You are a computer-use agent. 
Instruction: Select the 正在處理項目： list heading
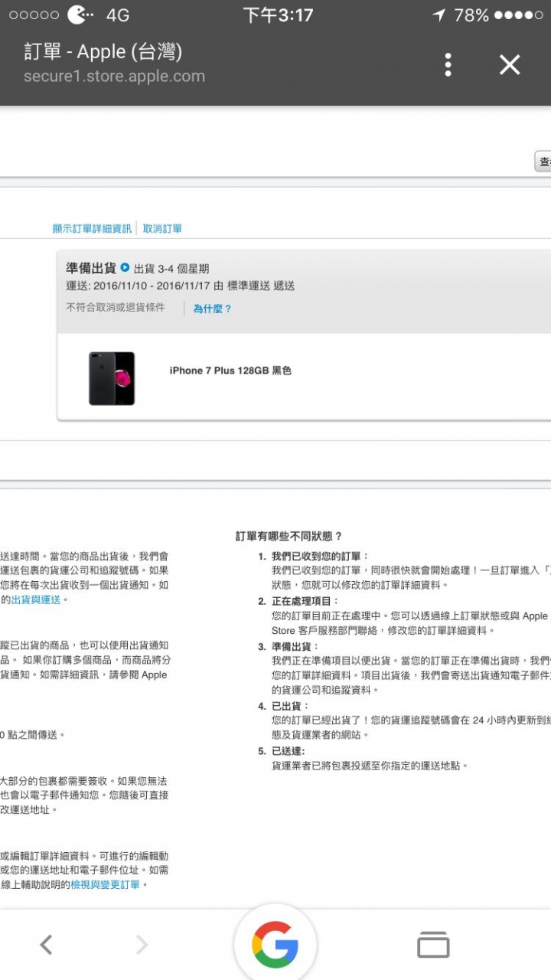coord(305,601)
